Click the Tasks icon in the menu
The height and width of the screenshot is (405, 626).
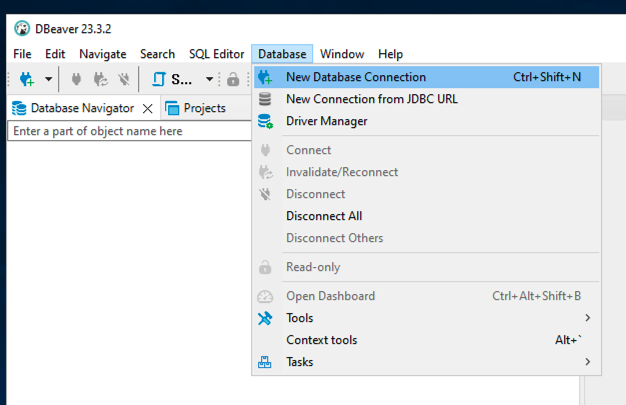pyautogui.click(x=265, y=362)
